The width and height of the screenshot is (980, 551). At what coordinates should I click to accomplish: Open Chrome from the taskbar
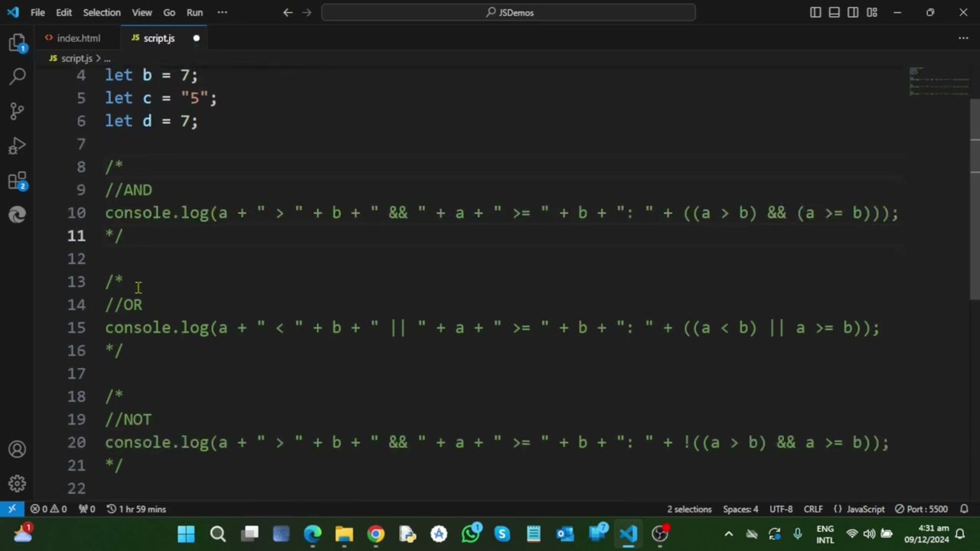point(376,533)
